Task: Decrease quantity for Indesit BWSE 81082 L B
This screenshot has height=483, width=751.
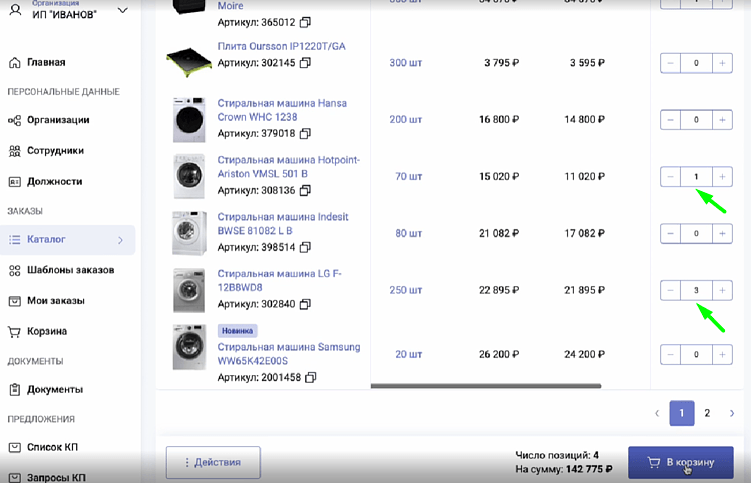Action: pyautogui.click(x=671, y=233)
